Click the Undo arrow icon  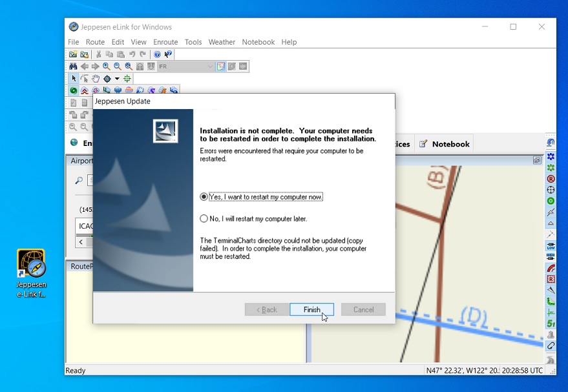coord(132,54)
